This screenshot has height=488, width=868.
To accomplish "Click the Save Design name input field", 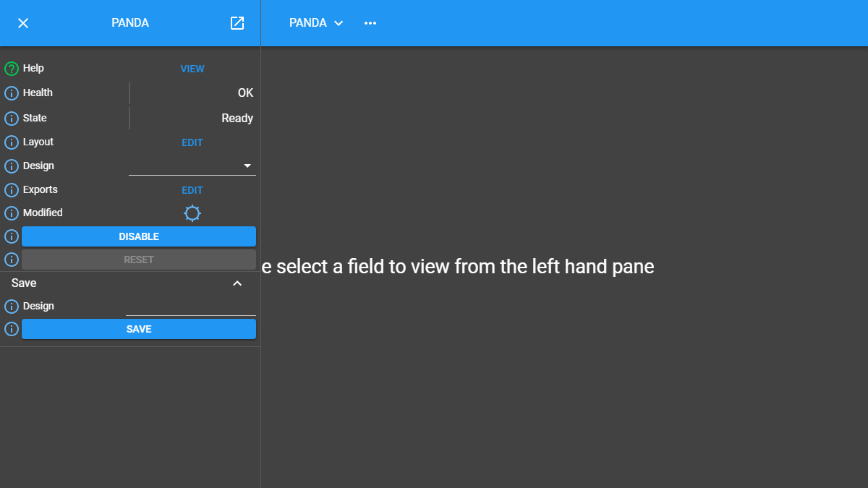I will (191, 307).
